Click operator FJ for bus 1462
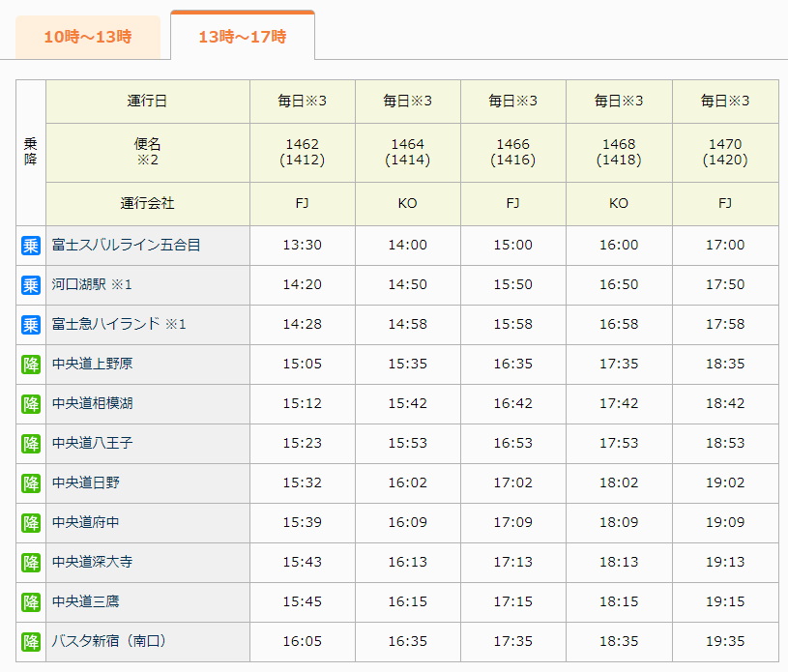This screenshot has height=672, width=788. [302, 204]
